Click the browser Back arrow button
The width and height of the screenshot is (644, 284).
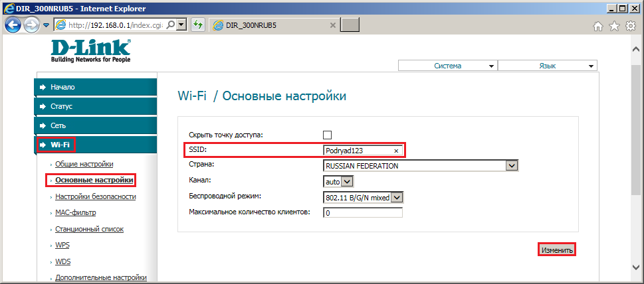(13, 25)
